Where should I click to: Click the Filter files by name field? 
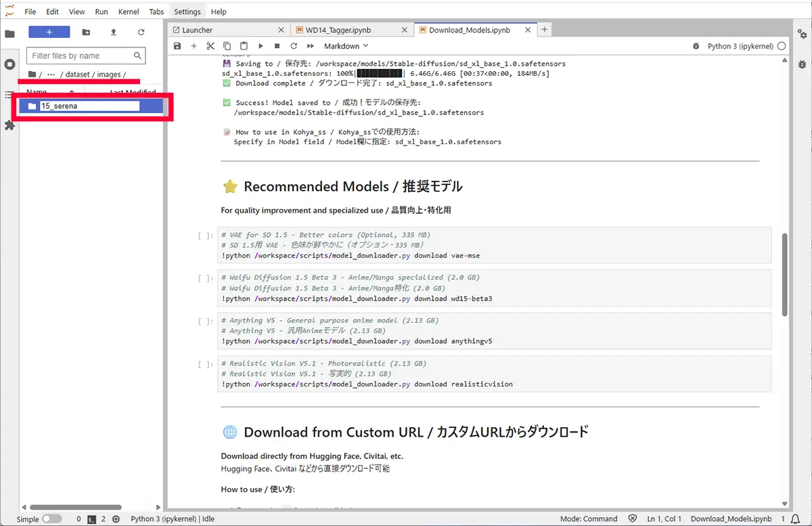click(x=81, y=56)
